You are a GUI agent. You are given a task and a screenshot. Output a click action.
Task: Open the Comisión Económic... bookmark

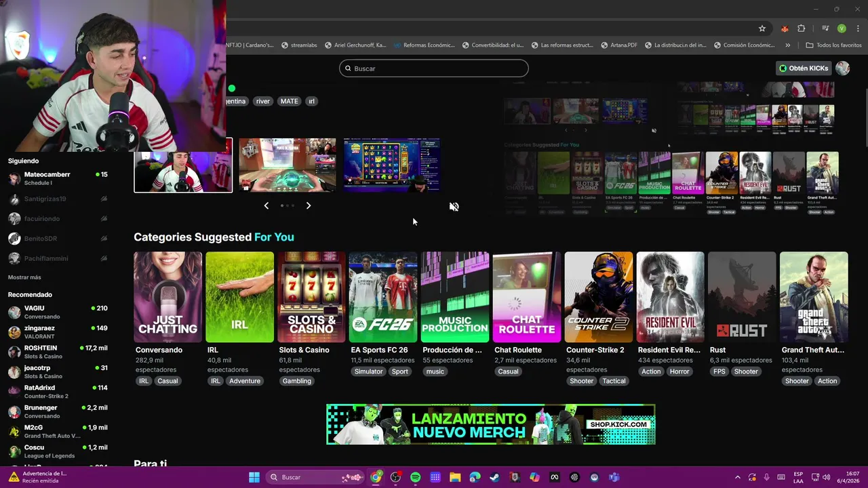744,45
